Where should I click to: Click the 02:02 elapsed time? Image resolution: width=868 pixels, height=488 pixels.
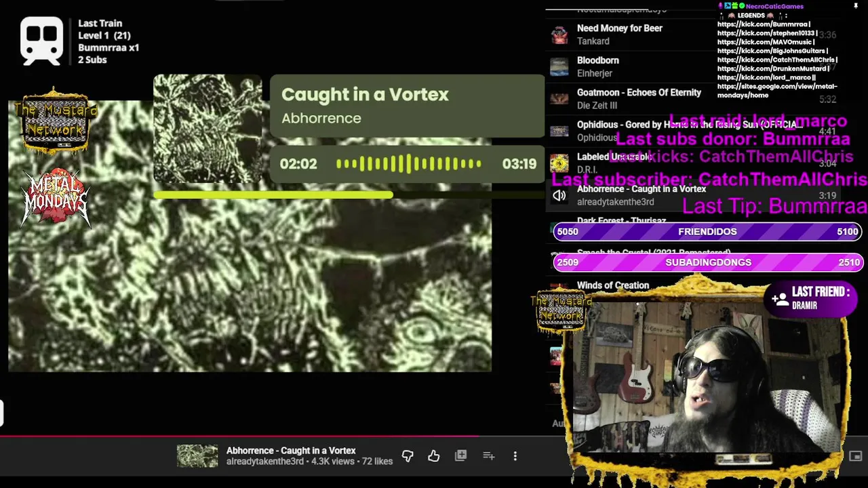click(298, 164)
